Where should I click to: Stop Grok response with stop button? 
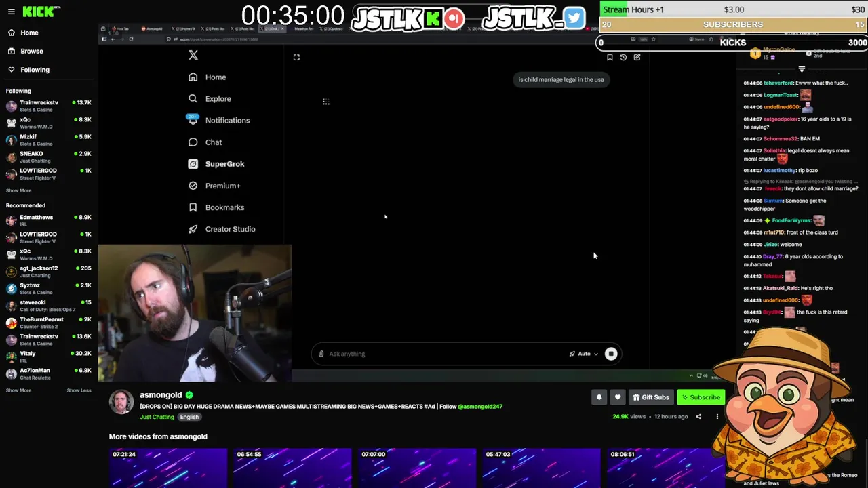click(x=611, y=354)
